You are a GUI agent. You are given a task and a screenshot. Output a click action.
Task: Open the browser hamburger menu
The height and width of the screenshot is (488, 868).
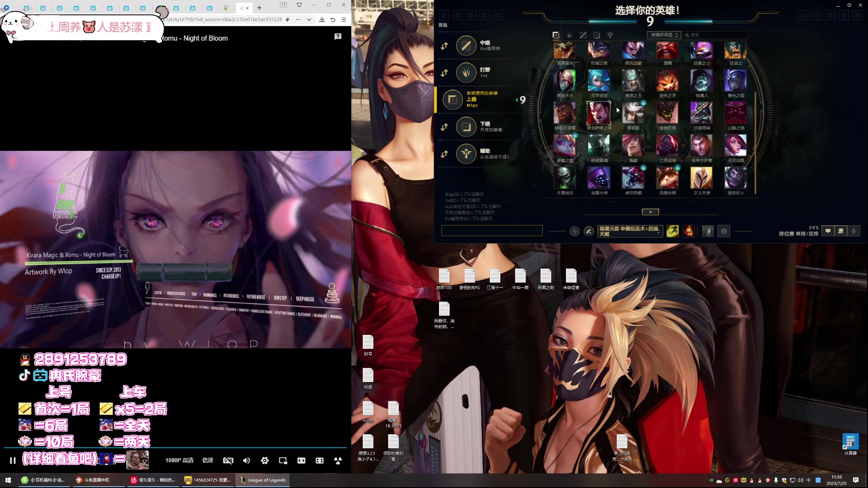[x=344, y=19]
